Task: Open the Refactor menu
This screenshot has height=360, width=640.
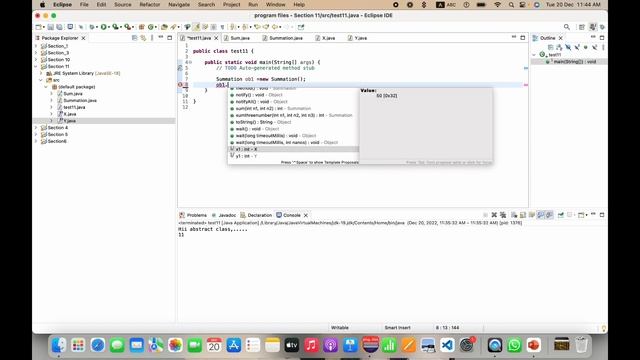Action: [150, 4]
